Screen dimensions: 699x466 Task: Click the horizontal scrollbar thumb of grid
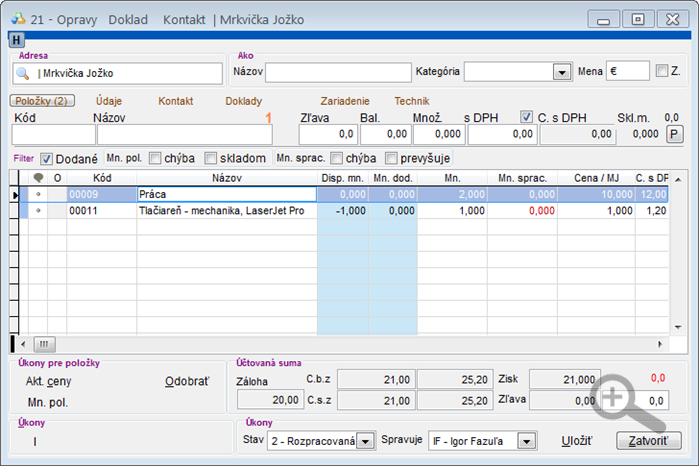[x=44, y=344]
